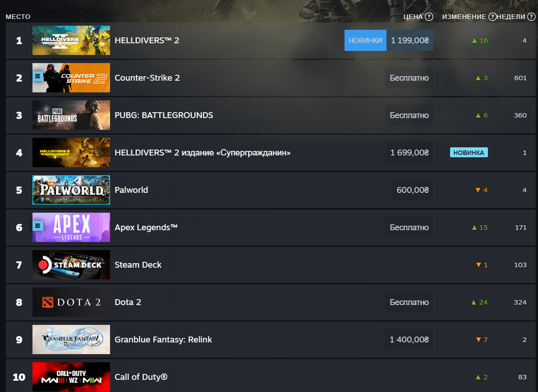Open the Granblue Fantasy: Relink title link
Screen dimensions: 538x392
(x=163, y=340)
